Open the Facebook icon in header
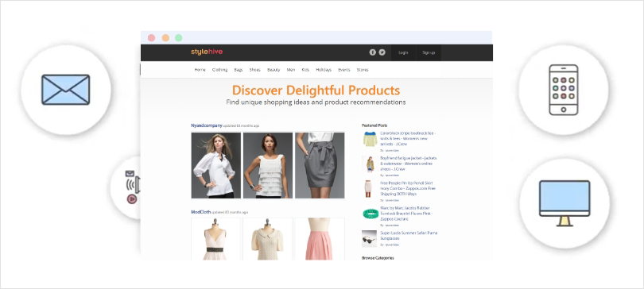644x289 pixels. (373, 52)
